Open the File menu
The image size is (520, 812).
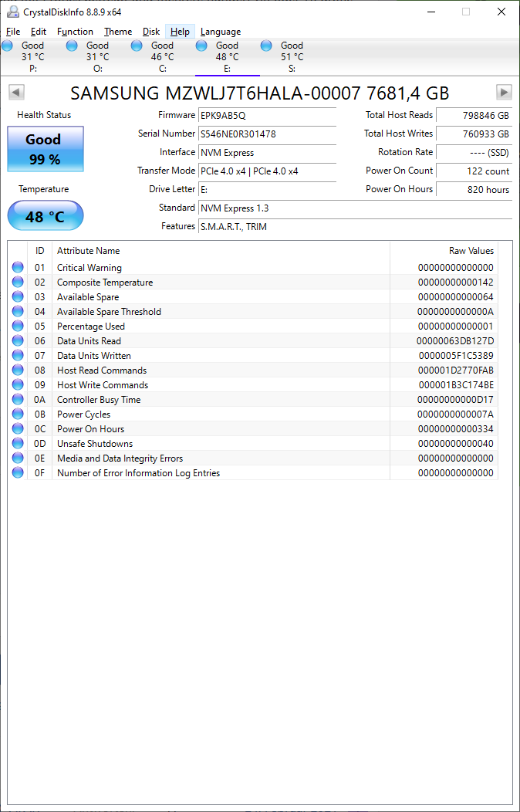coord(13,32)
